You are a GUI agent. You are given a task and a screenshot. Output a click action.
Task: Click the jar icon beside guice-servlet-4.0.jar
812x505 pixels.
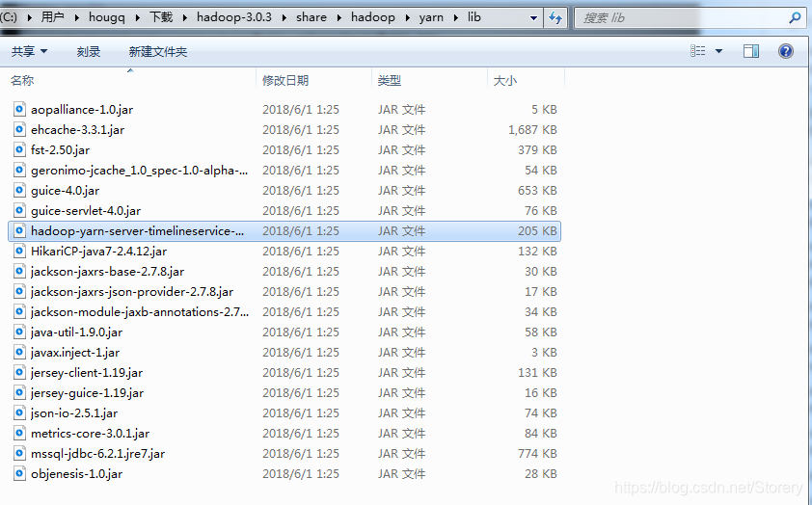click(19, 210)
